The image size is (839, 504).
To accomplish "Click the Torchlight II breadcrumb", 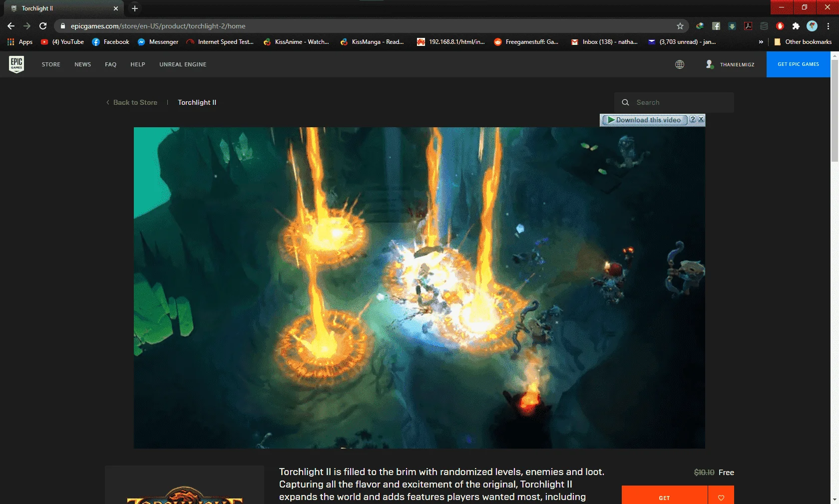I will [197, 102].
